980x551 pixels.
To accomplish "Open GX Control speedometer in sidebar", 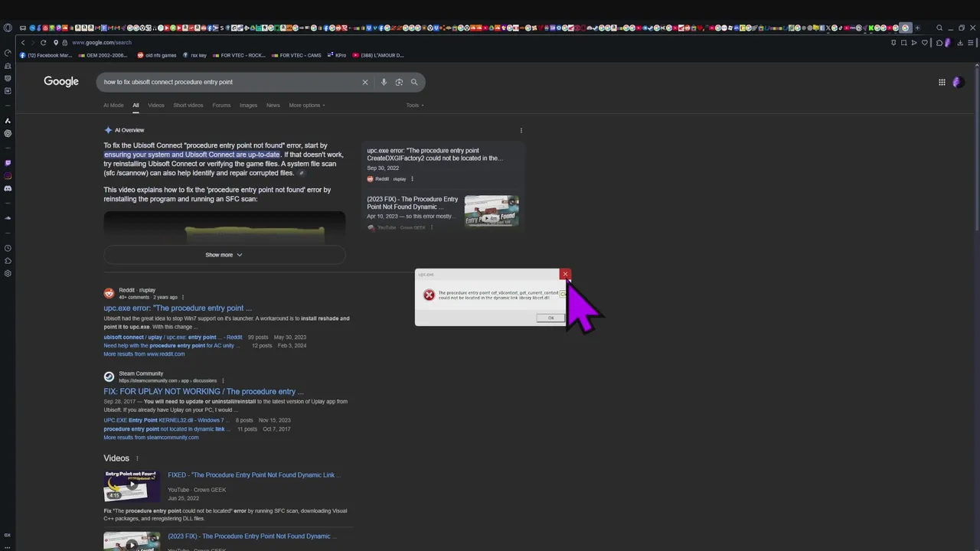I will (x=8, y=53).
